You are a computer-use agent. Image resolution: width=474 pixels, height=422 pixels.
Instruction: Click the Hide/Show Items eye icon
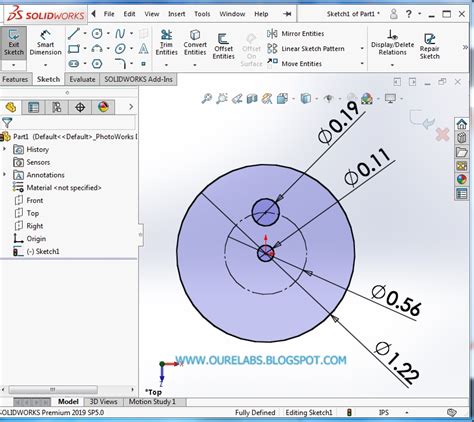click(329, 99)
